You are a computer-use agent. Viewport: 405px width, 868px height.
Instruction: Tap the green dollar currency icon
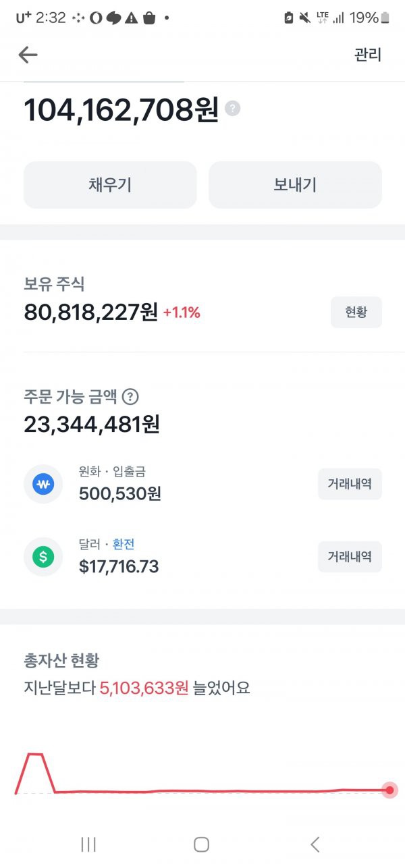click(43, 557)
